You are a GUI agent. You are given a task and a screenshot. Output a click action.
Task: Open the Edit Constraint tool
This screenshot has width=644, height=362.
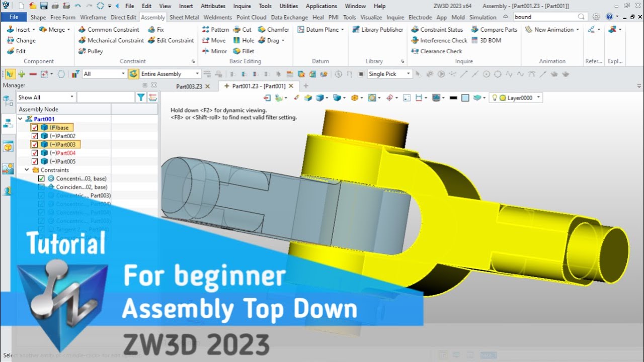(x=171, y=40)
